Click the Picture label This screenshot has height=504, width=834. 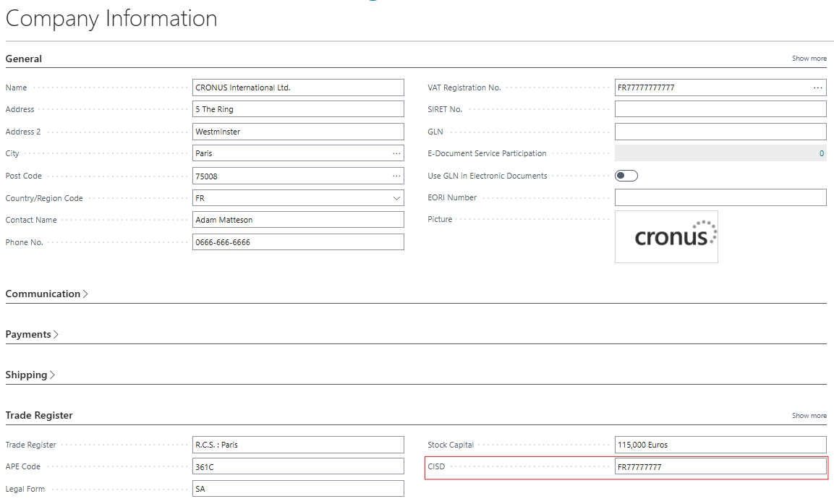click(439, 219)
